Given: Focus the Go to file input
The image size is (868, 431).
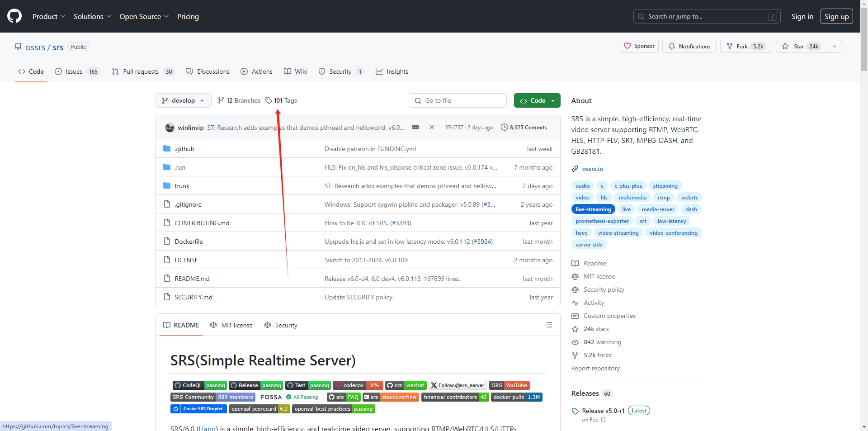Looking at the screenshot, I should tap(458, 100).
